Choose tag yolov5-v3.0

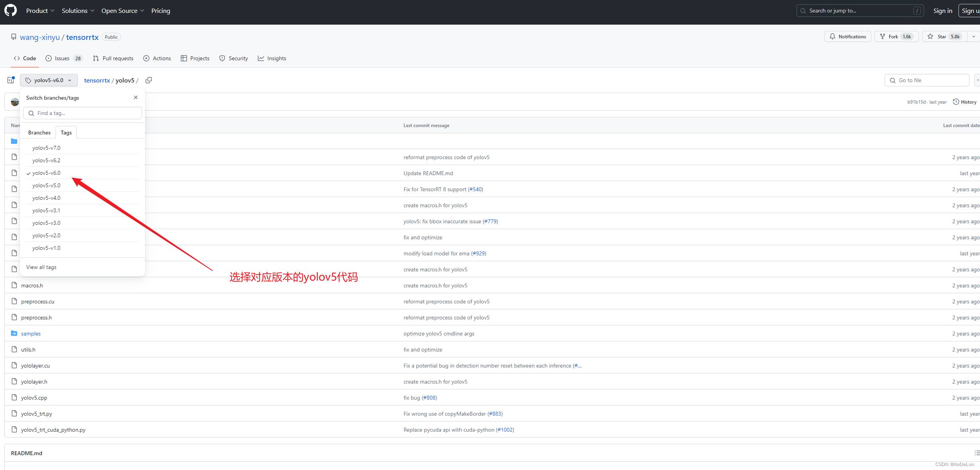83,223
